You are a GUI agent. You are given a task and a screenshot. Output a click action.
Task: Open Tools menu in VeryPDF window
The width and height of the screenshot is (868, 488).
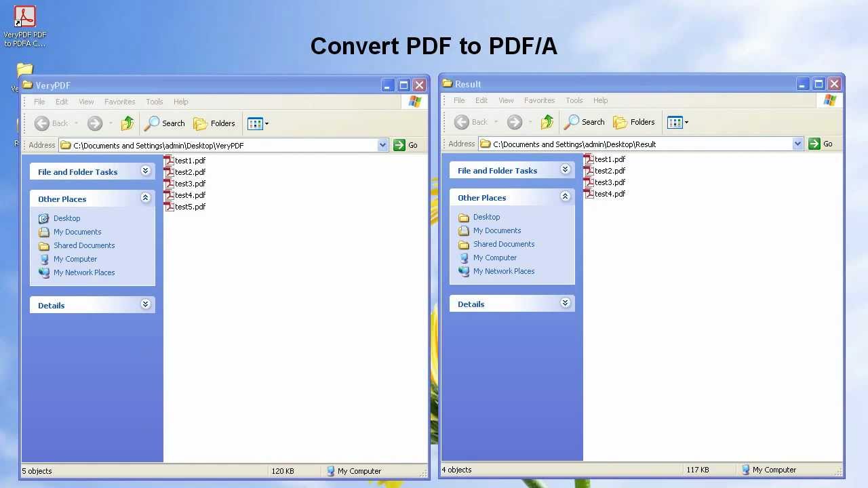tap(155, 102)
